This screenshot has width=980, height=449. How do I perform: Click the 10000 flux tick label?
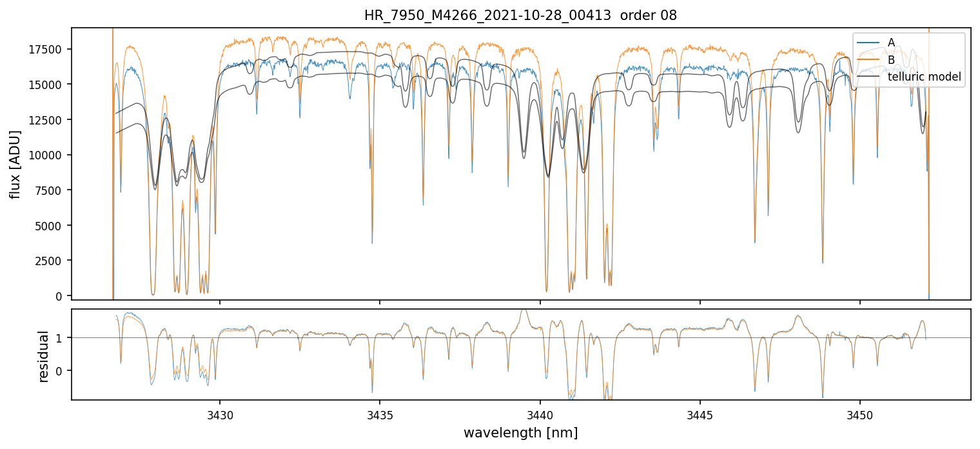pos(48,155)
